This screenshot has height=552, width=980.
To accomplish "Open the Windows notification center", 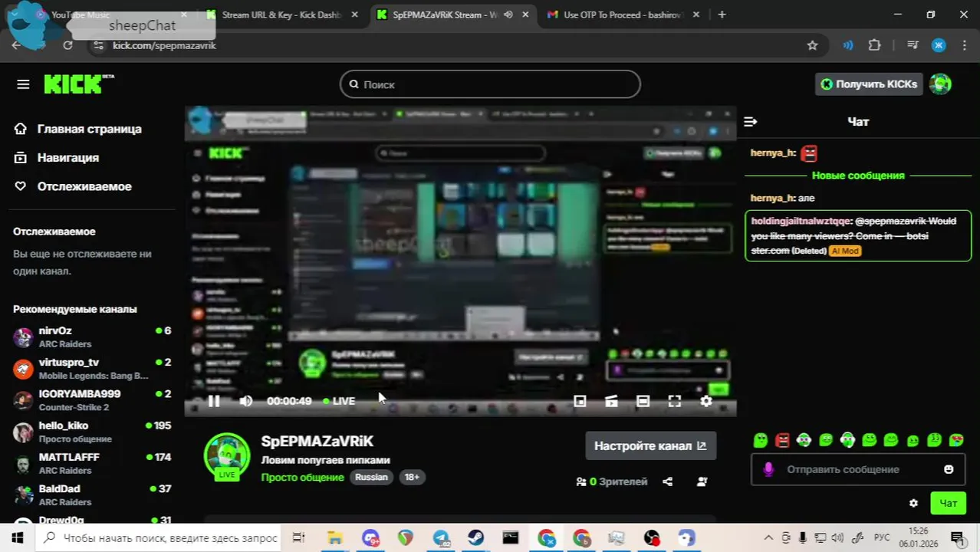I will pyautogui.click(x=957, y=538).
